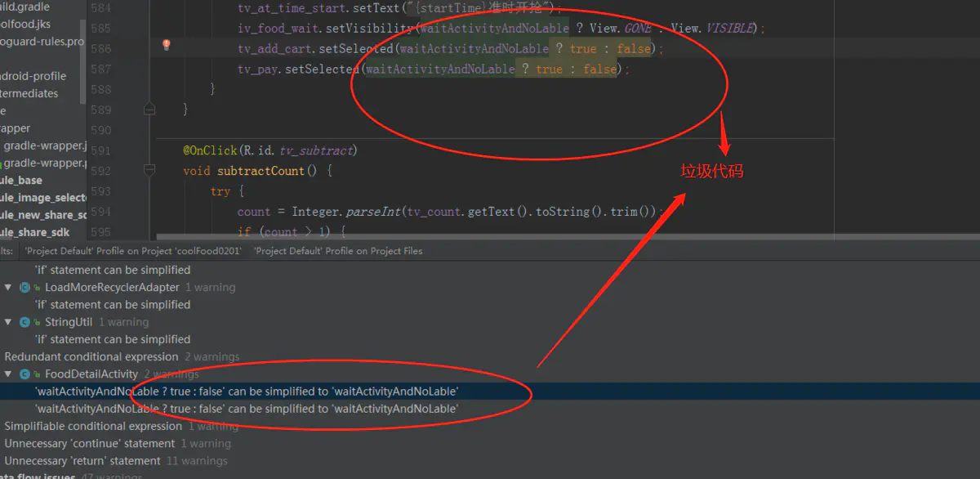Select the intermediates folder in project tree
This screenshot has height=479, width=980.
coord(29,93)
